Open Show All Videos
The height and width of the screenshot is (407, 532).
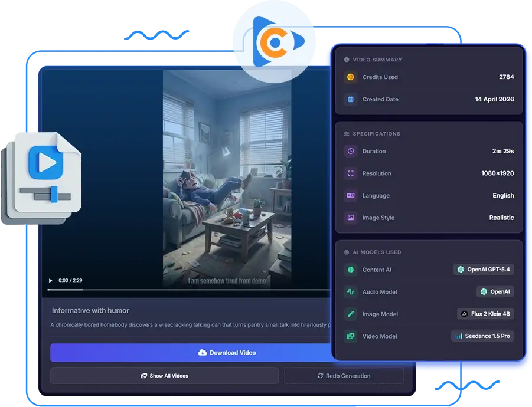click(x=165, y=376)
